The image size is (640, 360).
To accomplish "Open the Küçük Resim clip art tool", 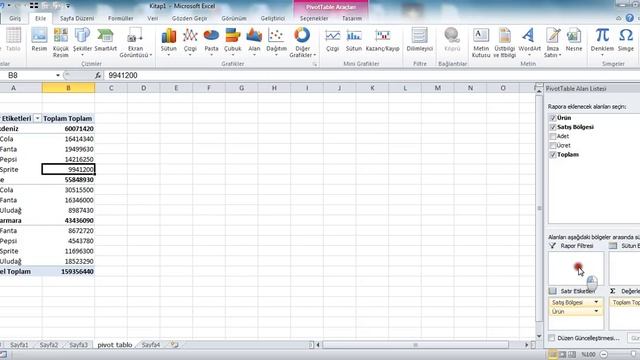I will [60, 42].
